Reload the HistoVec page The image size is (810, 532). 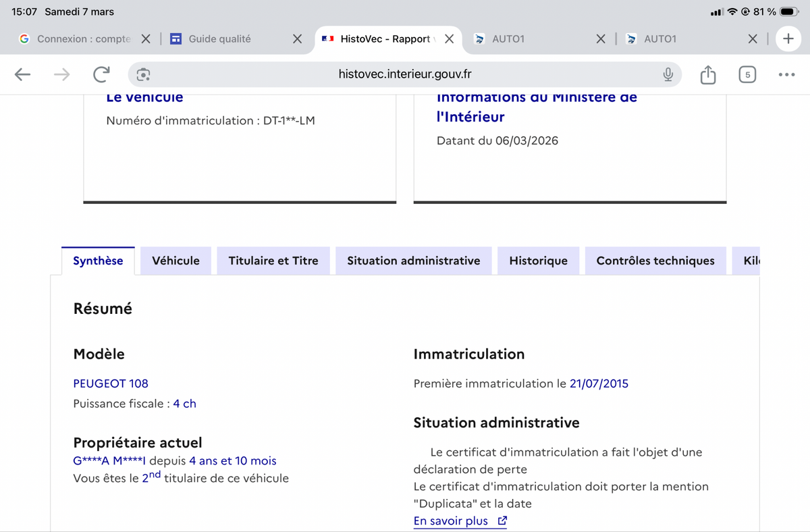pyautogui.click(x=101, y=74)
